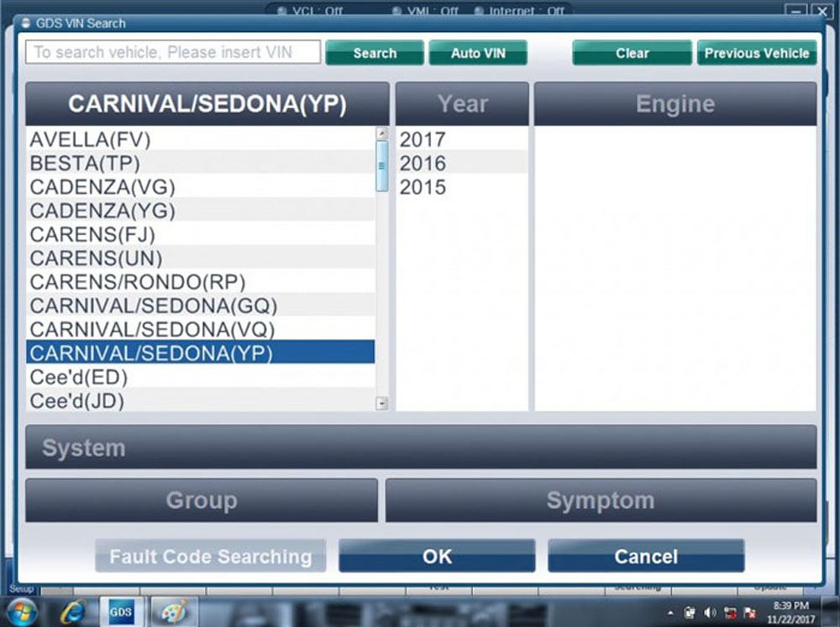This screenshot has height=627, width=840.
Task: Select CARNIVAL/SEDONA(GQ) model
Action: tap(201, 306)
